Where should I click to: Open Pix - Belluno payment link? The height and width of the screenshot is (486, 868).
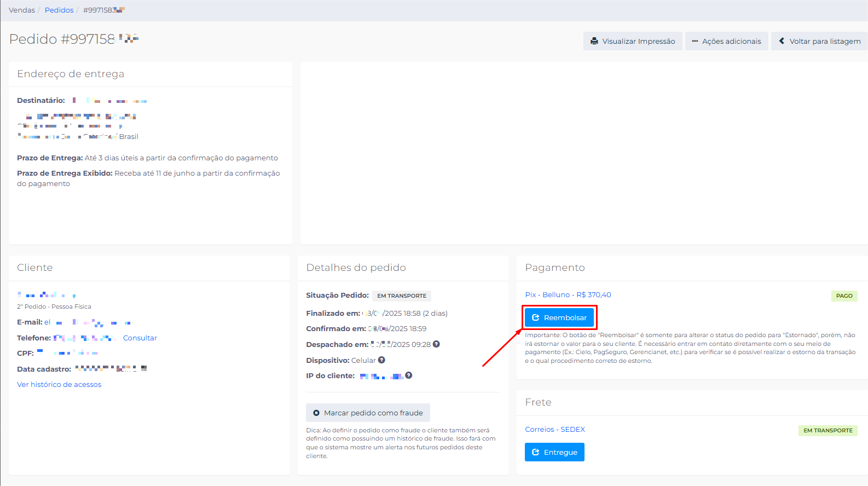(568, 294)
